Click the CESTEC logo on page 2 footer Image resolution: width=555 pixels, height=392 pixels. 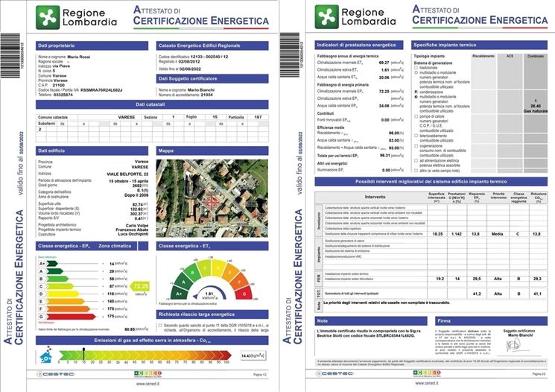tap(335, 373)
